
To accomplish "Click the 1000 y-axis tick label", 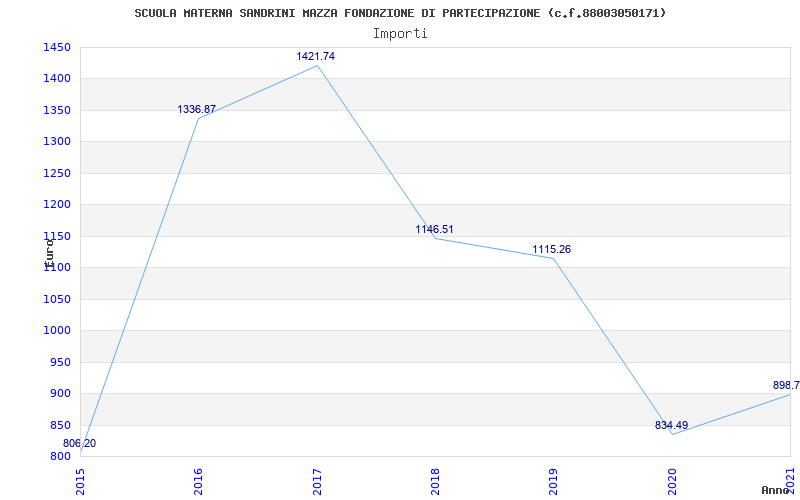I will click(x=57, y=331).
